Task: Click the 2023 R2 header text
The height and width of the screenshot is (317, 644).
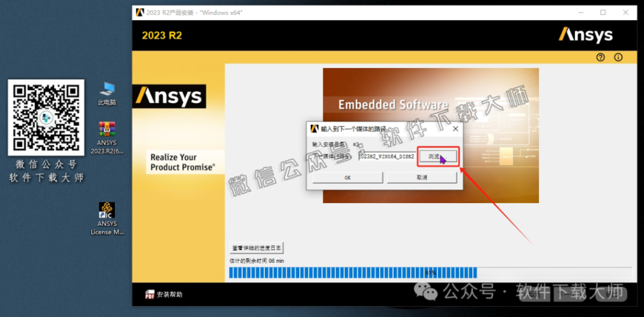Action: [162, 36]
